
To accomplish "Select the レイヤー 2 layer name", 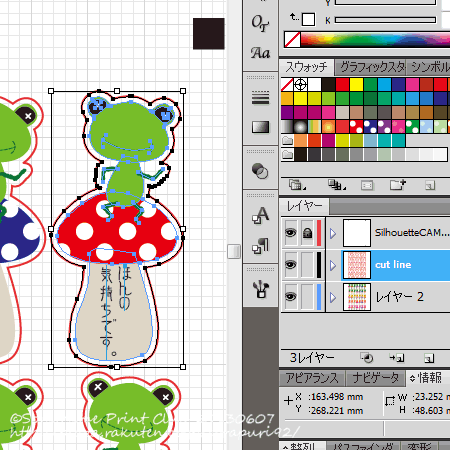I will point(399,297).
